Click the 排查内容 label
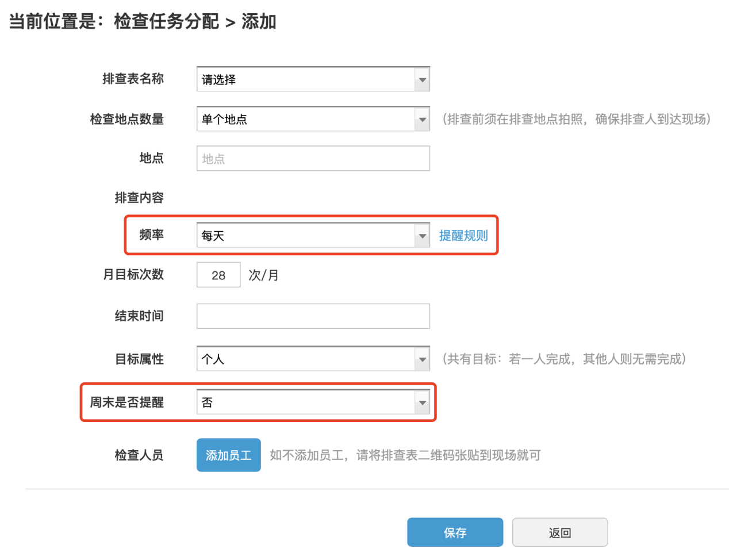This screenshot has height=560, width=729. 139,198
